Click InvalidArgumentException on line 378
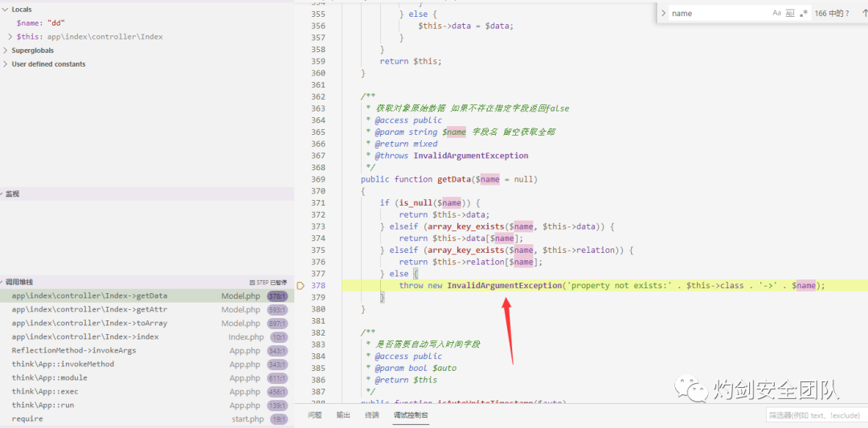The image size is (868, 428). click(504, 285)
